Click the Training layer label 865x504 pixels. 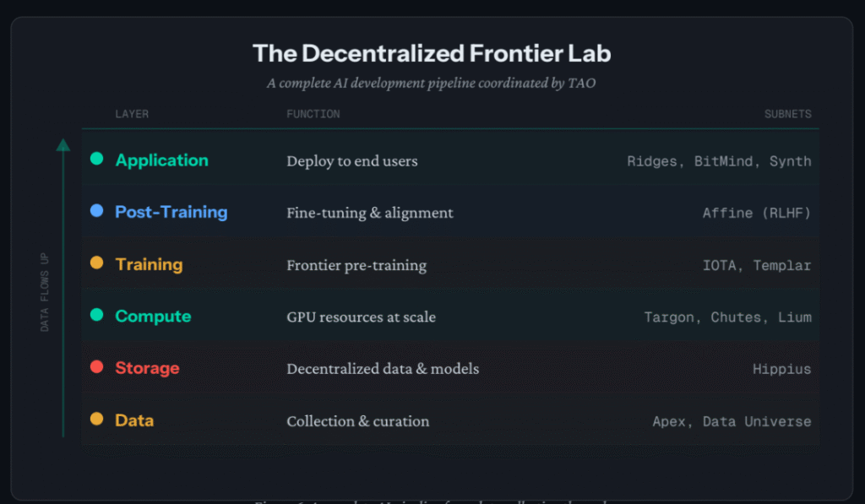149,264
